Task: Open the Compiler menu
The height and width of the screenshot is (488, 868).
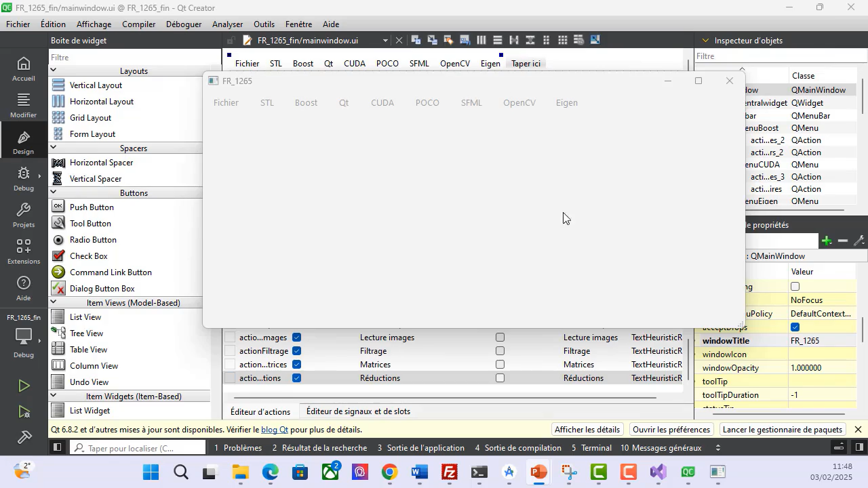Action: (x=138, y=24)
